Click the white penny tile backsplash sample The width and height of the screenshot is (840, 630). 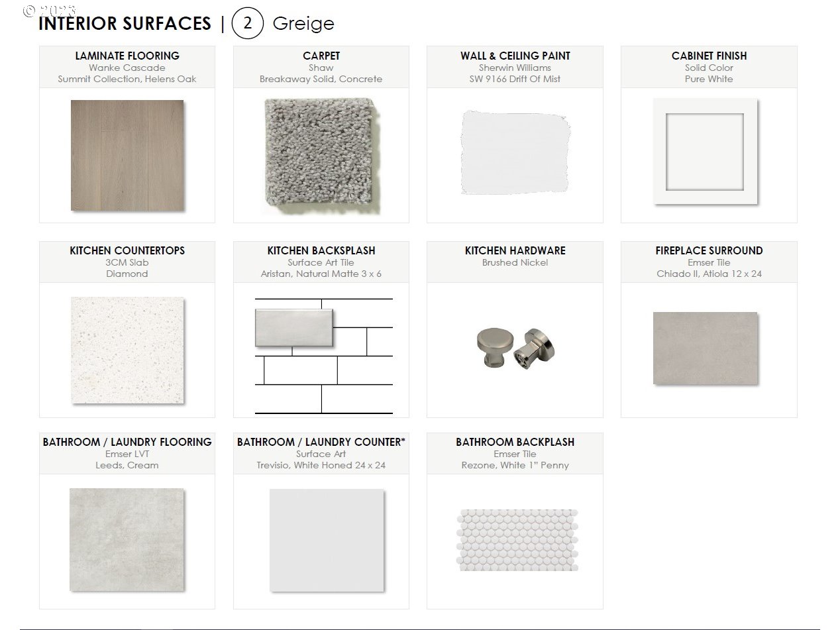[x=517, y=540]
